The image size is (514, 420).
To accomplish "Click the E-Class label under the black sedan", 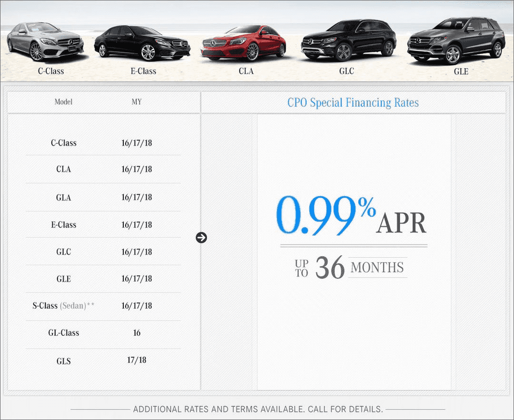I will pos(143,71).
